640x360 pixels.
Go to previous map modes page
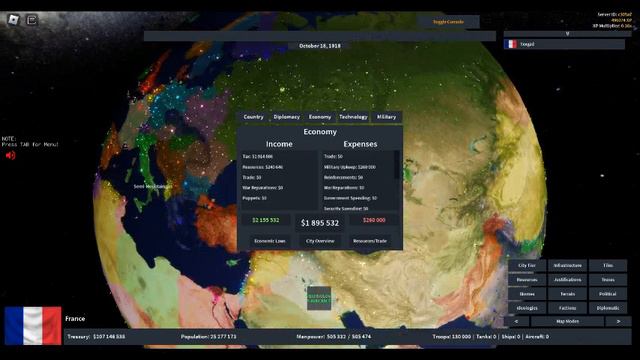(516, 322)
